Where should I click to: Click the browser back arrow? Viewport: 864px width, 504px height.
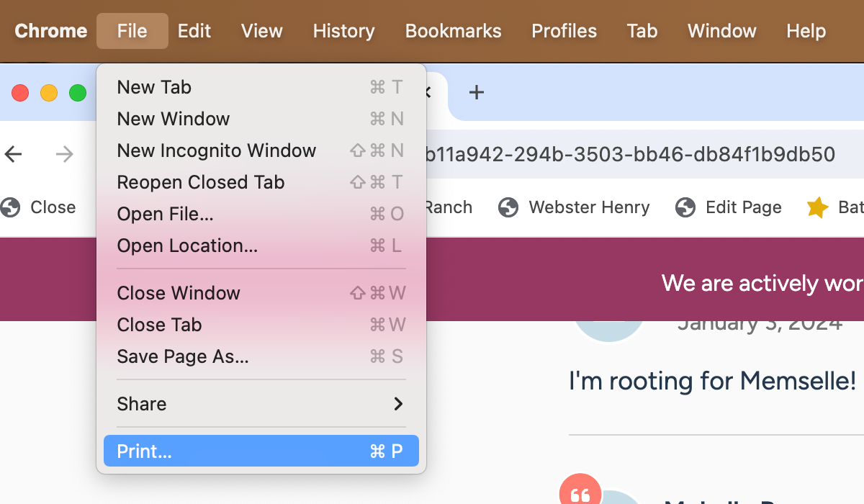[14, 154]
